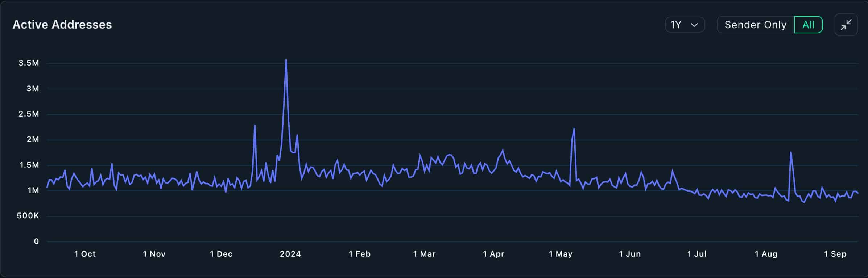Collapse the chart with the minimize arrows icon
This screenshot has height=278, width=868.
coord(846,25)
